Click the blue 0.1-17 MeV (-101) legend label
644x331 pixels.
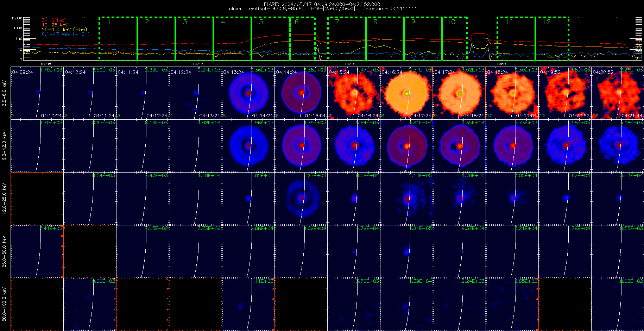coord(65,34)
